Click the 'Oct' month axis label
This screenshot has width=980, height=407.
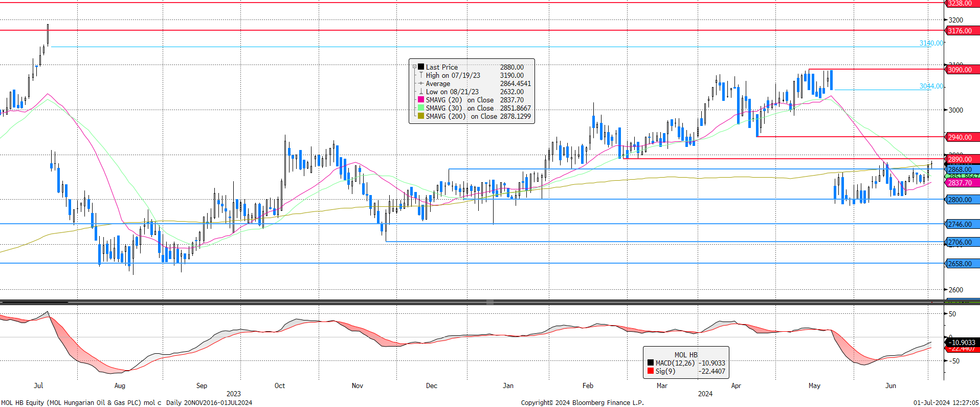(280, 385)
